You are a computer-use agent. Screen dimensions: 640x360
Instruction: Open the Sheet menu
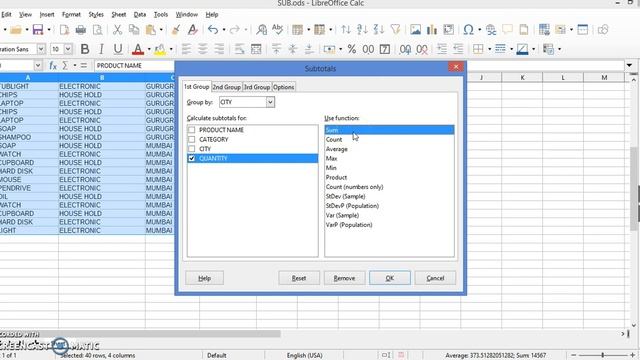[118, 14]
